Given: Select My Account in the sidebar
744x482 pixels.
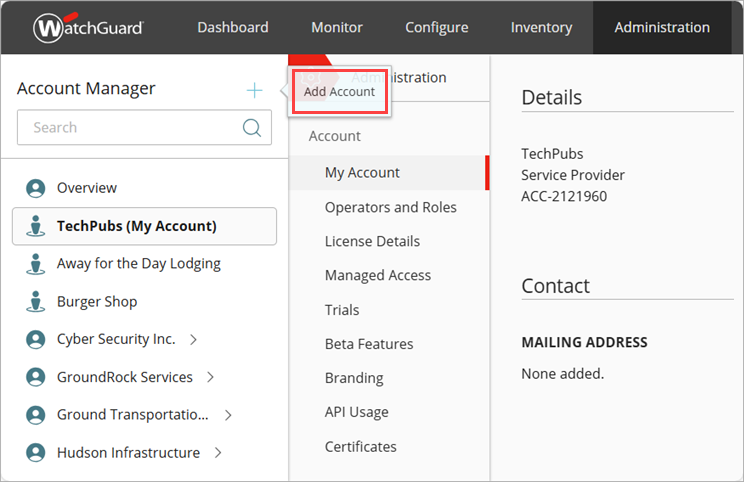Looking at the screenshot, I should [x=389, y=173].
